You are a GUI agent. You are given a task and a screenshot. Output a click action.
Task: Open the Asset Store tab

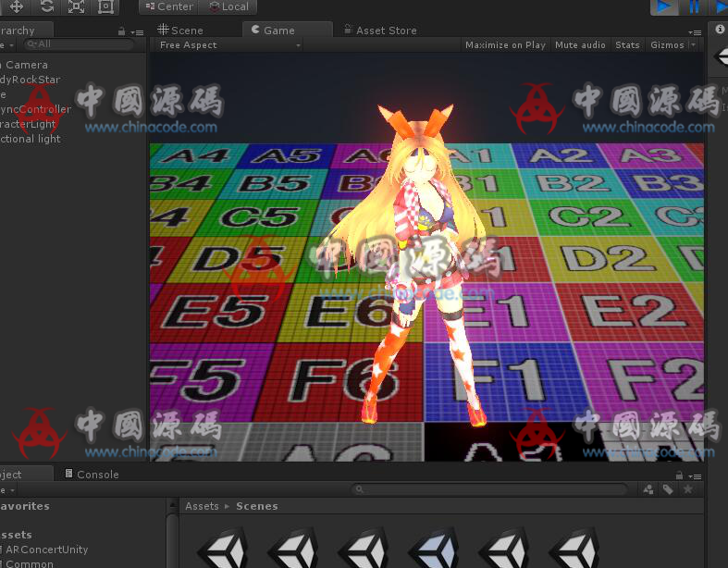380,31
